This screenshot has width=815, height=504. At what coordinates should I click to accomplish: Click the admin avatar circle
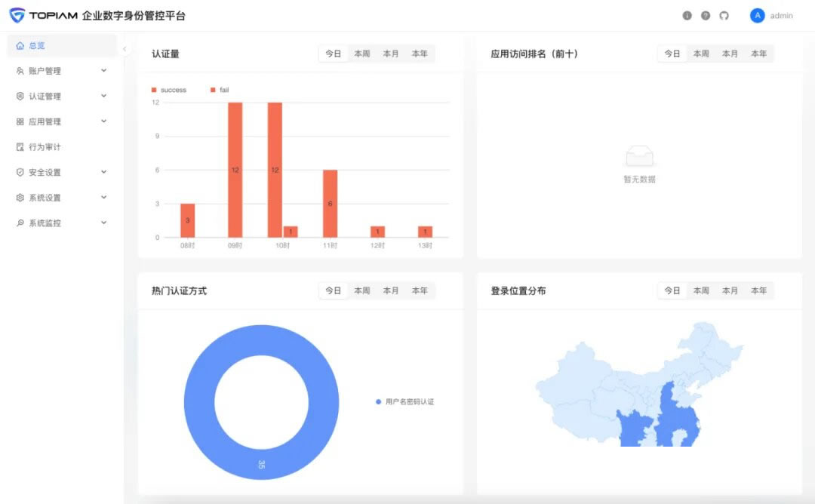point(758,16)
